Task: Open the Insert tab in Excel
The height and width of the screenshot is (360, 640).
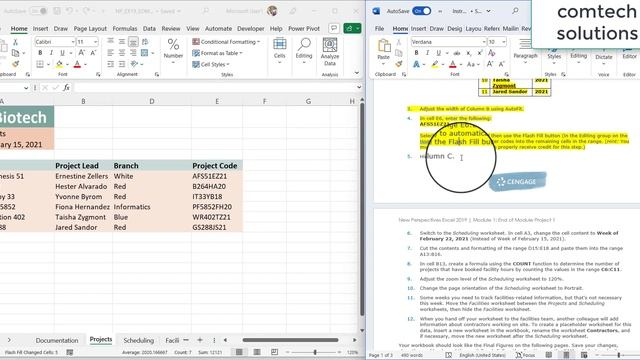Action: (40, 29)
